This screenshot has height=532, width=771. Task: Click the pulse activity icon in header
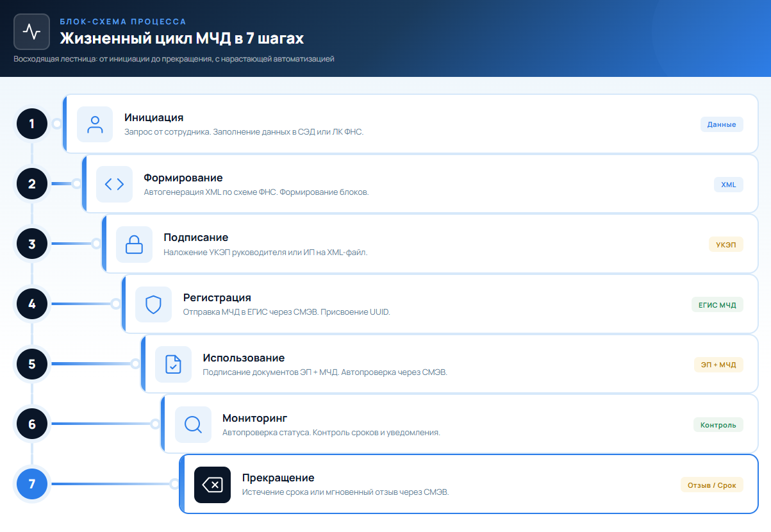tap(32, 31)
